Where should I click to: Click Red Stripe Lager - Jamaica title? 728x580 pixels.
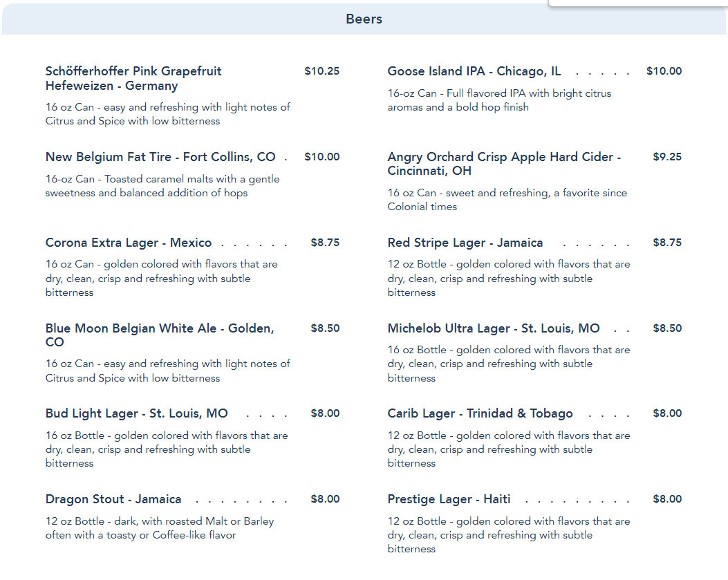tap(465, 243)
